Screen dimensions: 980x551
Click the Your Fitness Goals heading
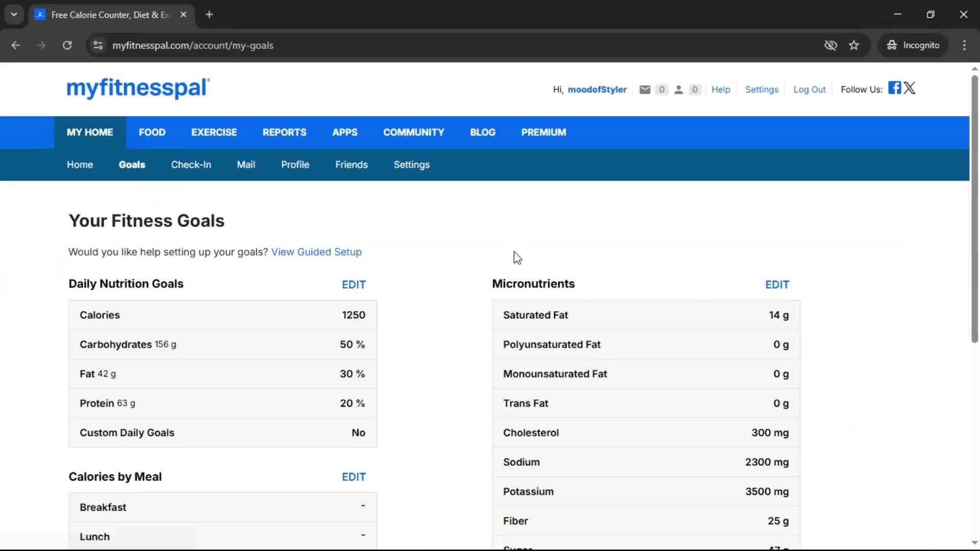146,221
